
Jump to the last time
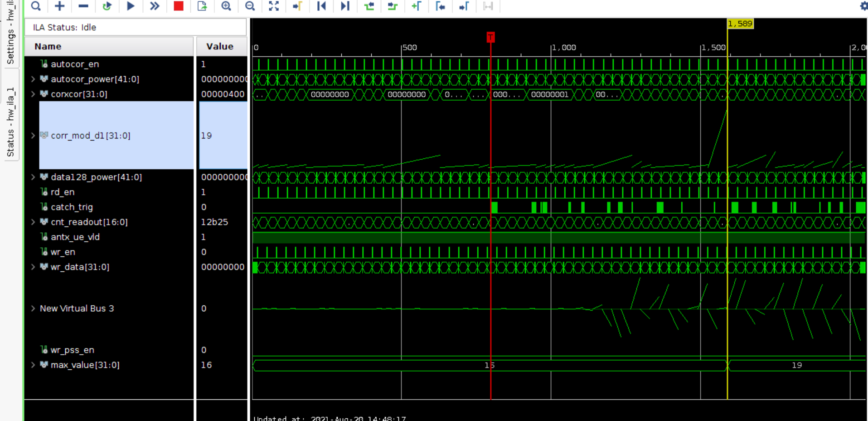pos(345,6)
